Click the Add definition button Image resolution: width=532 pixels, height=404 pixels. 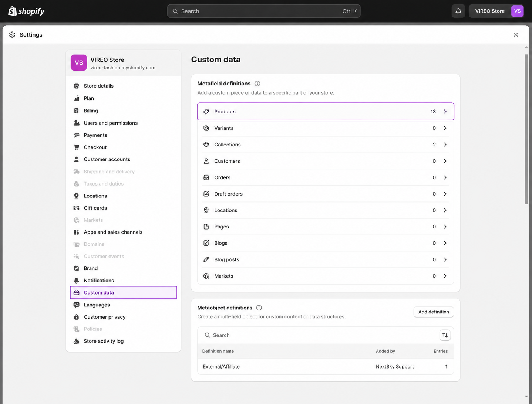pyautogui.click(x=434, y=312)
